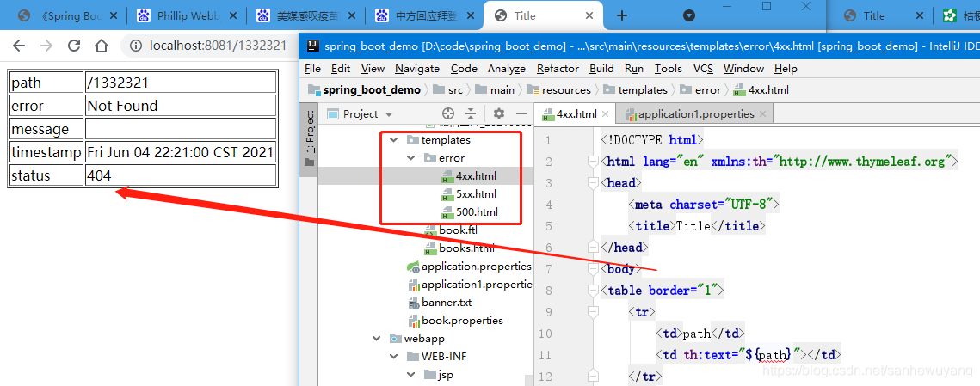Click the localhost:8081/1332321 address bar
The height and width of the screenshot is (386, 980).
pyautogui.click(x=219, y=46)
